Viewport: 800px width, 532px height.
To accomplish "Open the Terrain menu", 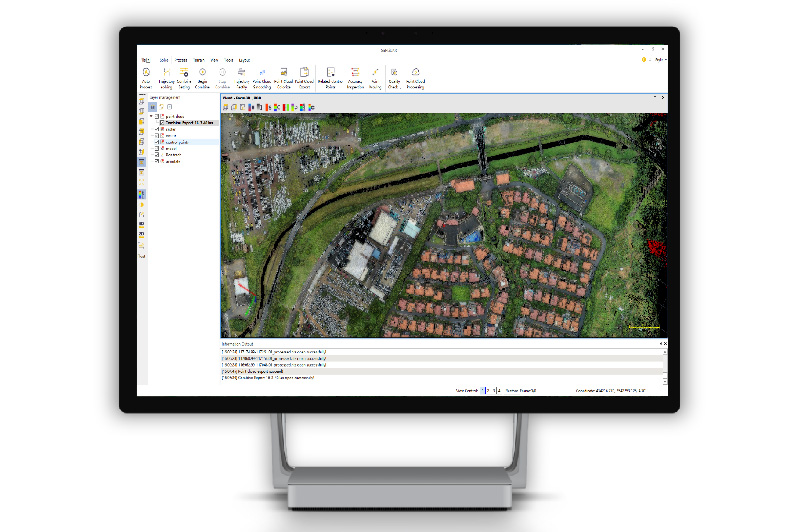I will pyautogui.click(x=198, y=60).
